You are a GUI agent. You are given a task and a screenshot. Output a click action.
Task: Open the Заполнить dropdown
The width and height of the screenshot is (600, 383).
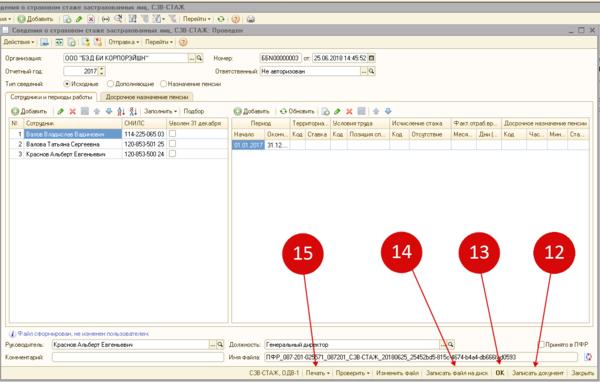tap(160, 111)
